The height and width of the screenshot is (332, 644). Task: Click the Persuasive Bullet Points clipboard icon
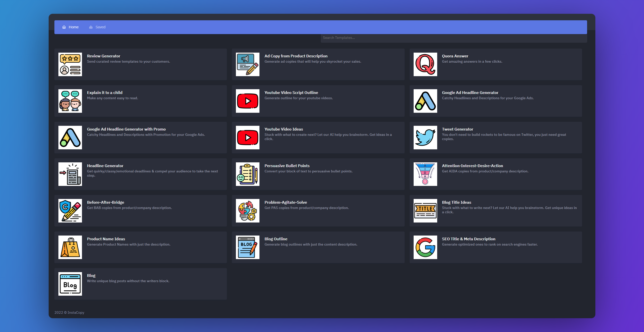coord(247,174)
